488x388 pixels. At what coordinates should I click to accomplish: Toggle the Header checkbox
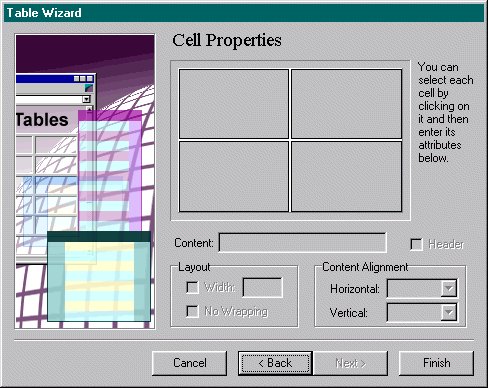click(x=416, y=244)
